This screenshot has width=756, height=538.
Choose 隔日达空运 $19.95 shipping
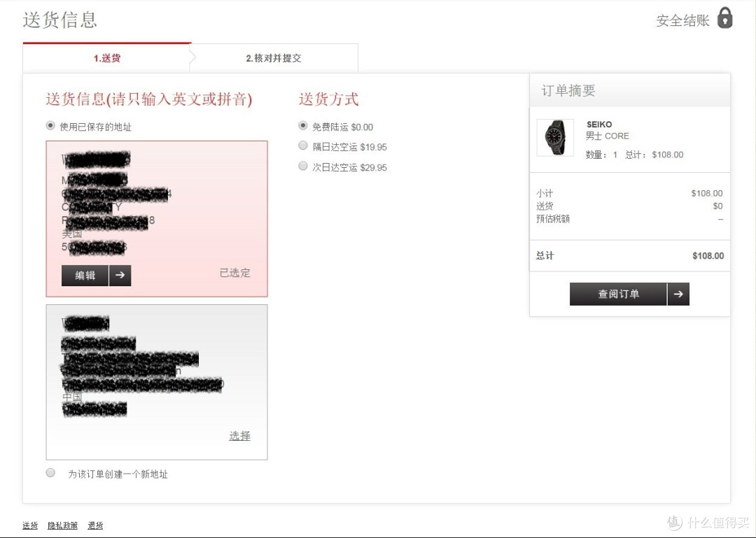[x=303, y=145]
